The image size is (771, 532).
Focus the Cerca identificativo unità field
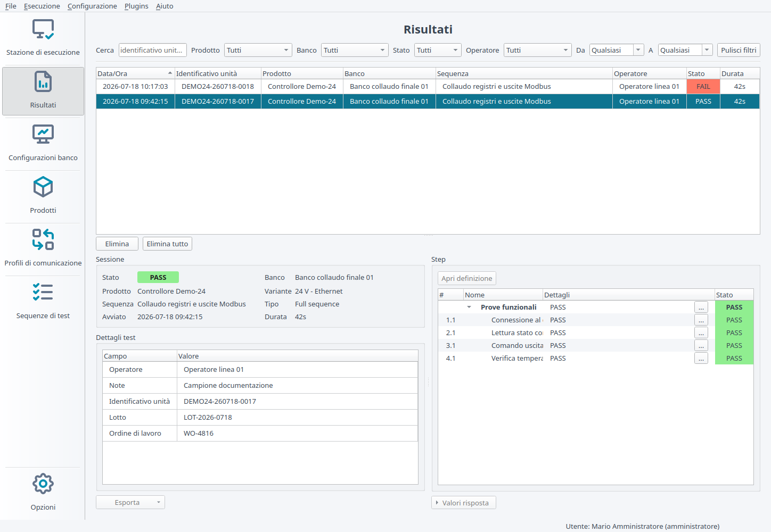(x=153, y=50)
